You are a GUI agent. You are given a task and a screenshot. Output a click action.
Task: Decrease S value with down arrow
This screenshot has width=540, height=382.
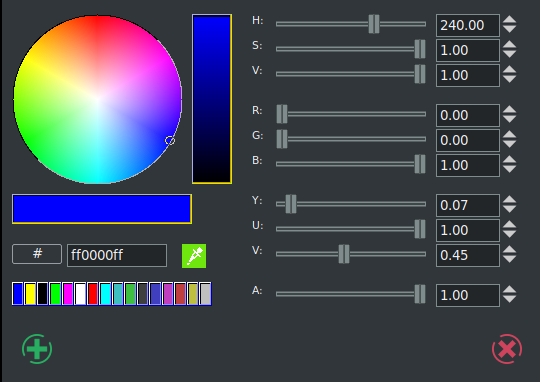[x=509, y=54]
